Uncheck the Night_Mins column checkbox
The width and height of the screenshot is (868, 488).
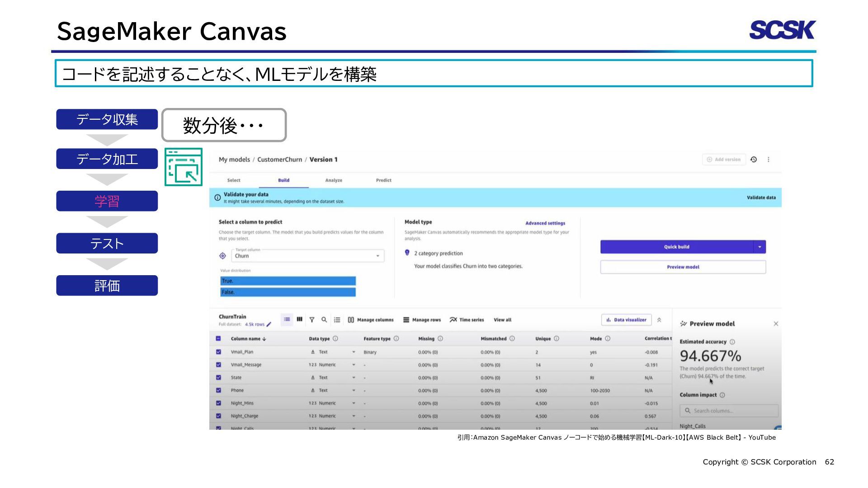pyautogui.click(x=218, y=403)
